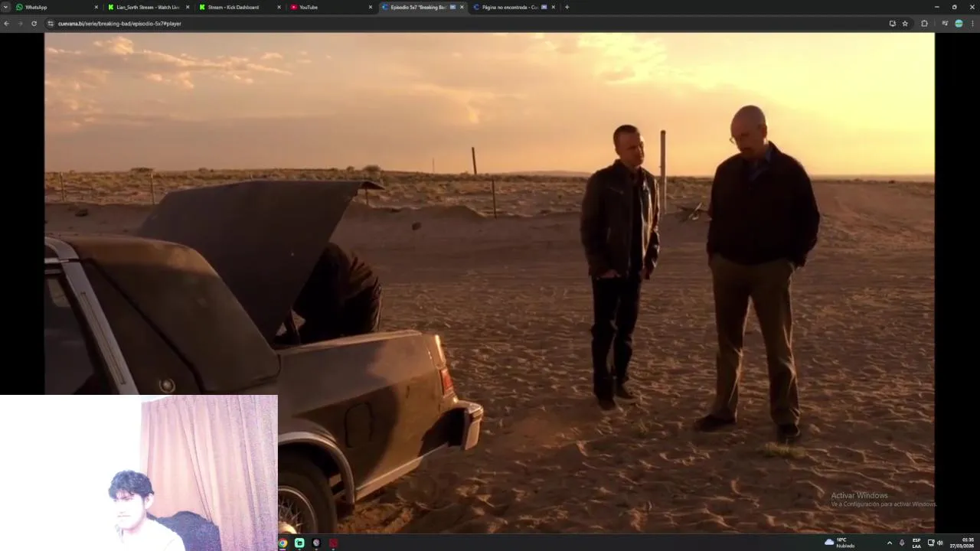Open the clock and date showing 01:35
The height and width of the screenshot is (551, 980).
(962, 543)
